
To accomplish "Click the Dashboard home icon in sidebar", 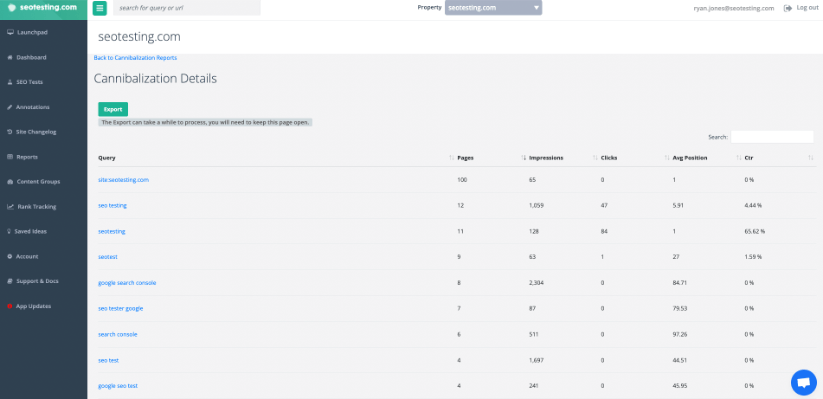I will [10, 57].
